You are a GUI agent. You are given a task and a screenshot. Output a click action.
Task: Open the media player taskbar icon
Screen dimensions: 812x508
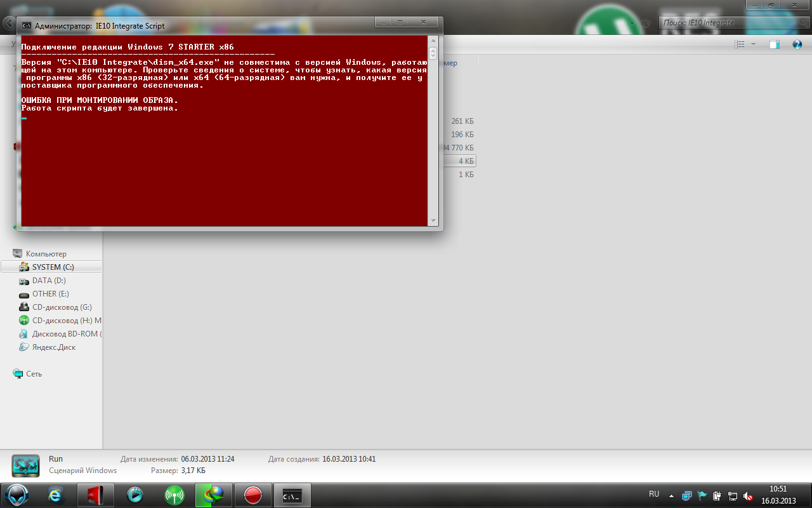point(134,495)
